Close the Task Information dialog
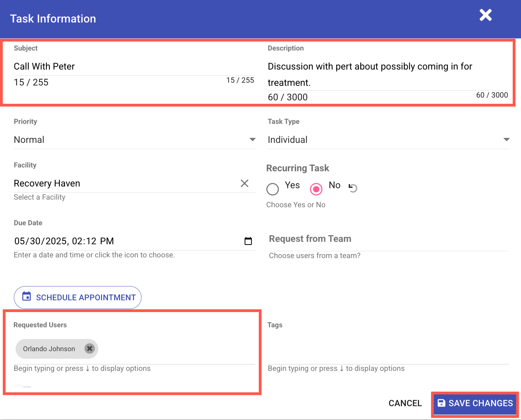 pyautogui.click(x=485, y=15)
